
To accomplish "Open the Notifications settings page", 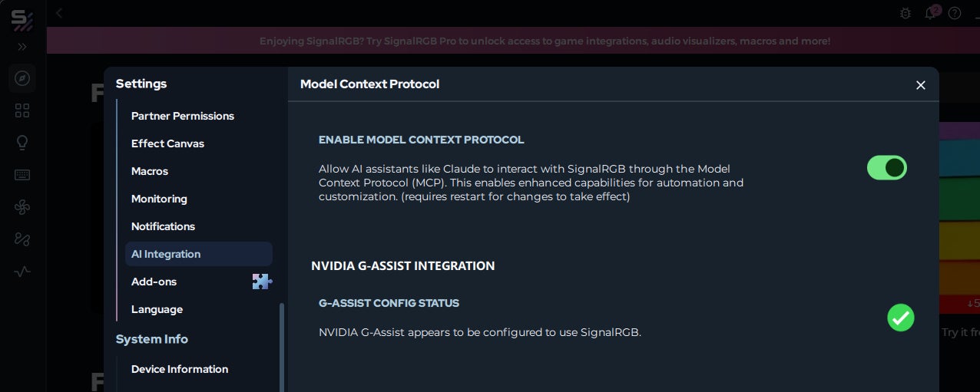I will (163, 226).
